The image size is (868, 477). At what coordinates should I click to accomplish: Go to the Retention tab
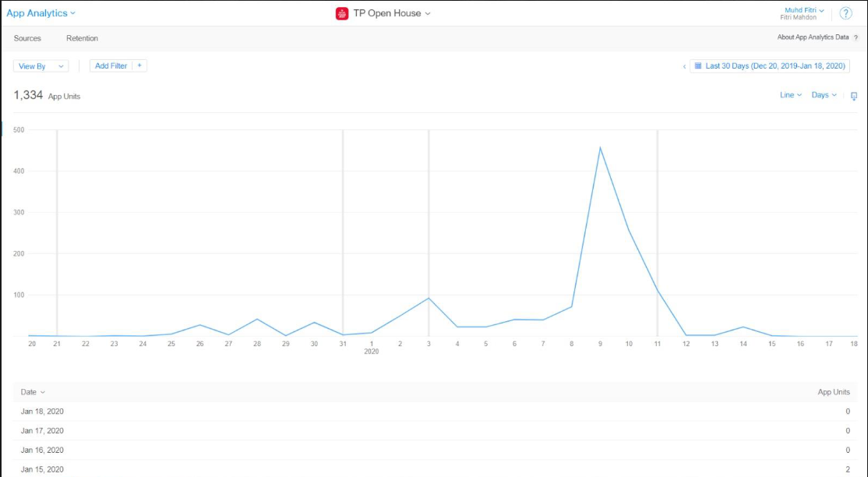82,38
